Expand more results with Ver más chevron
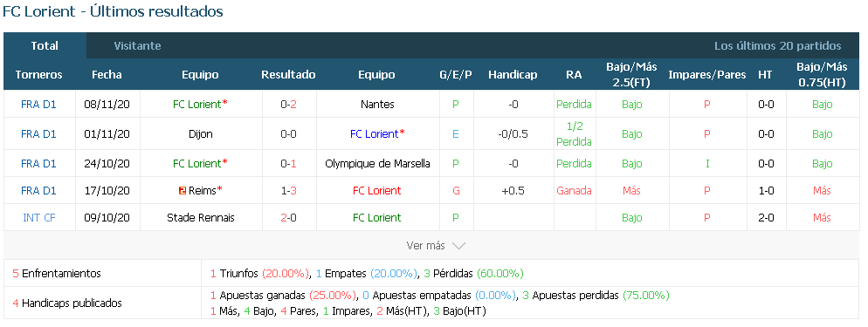Screen dimensions: 868x327 click(437, 246)
